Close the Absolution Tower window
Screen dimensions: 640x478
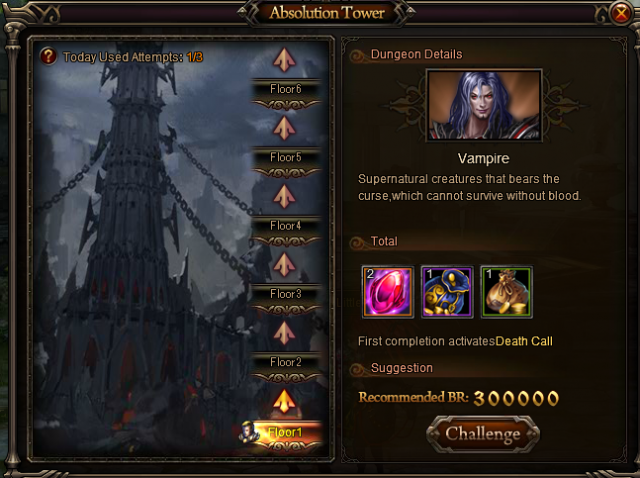coord(621,14)
